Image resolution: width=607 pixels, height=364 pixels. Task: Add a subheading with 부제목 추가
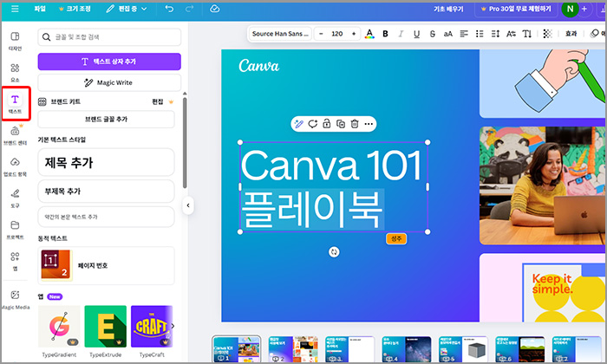pyautogui.click(x=106, y=191)
